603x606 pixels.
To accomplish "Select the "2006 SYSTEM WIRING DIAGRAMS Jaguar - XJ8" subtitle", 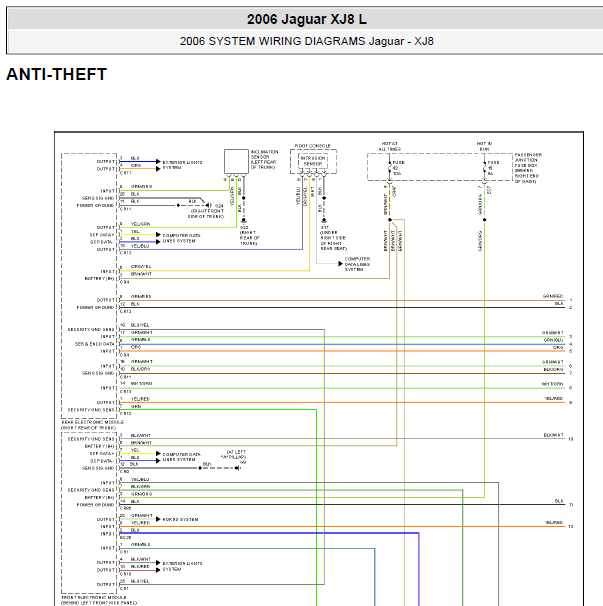I will (x=307, y=41).
